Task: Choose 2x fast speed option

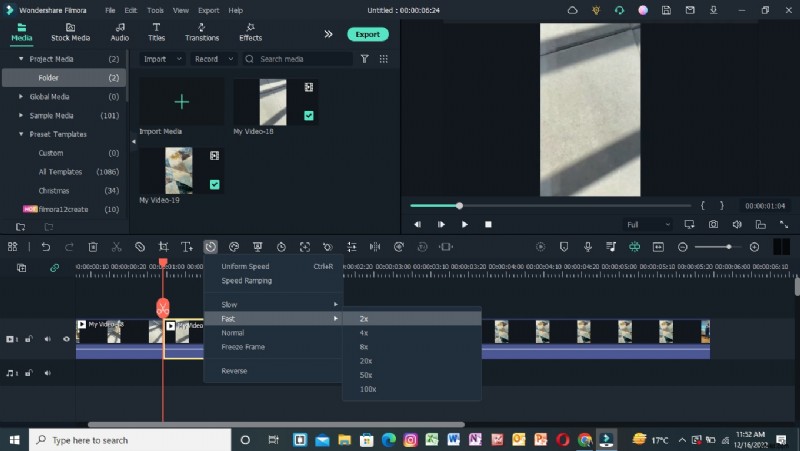Action: 412,319
